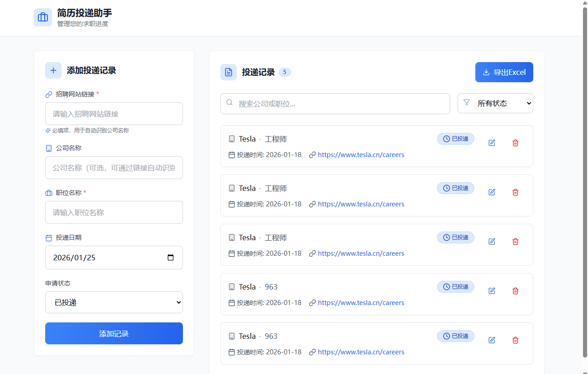Click 已投递 badge on the first 工程师 record

pyautogui.click(x=456, y=139)
